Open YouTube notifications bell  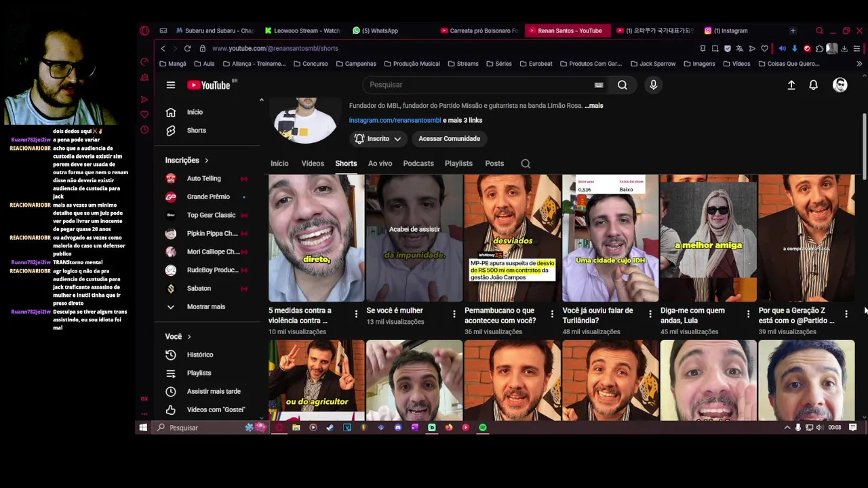pos(814,85)
